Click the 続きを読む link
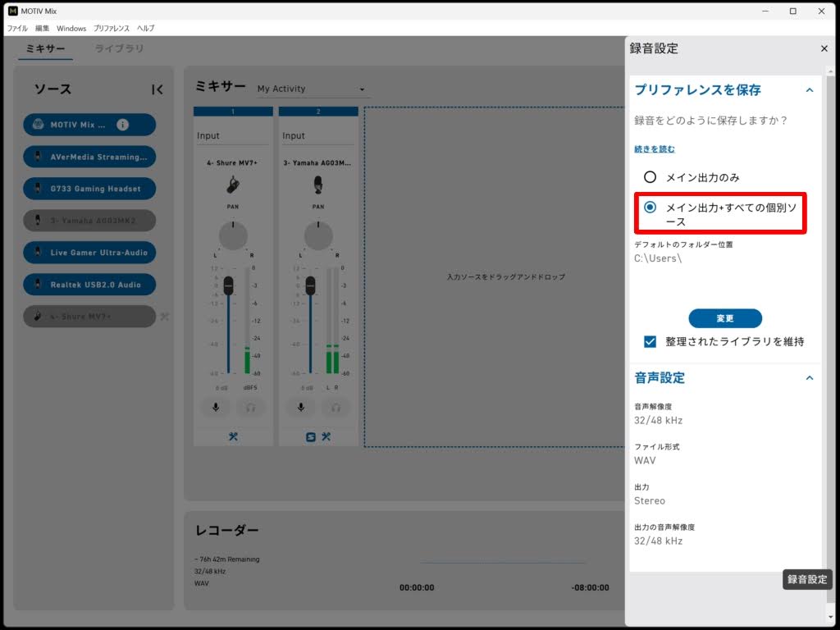Viewport: 840px width, 630px height. [655, 149]
